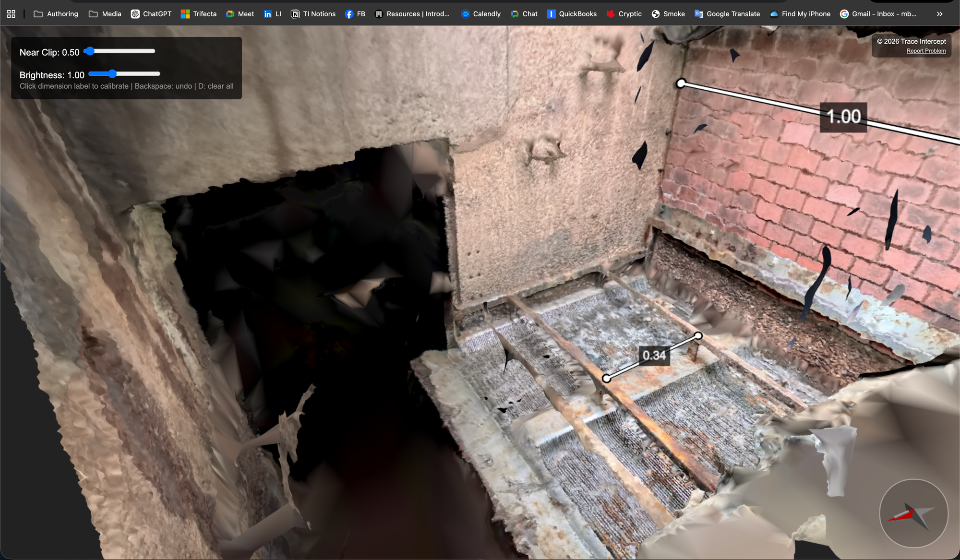The height and width of the screenshot is (560, 960).
Task: Open the Trifecta bookmark
Action: click(199, 14)
